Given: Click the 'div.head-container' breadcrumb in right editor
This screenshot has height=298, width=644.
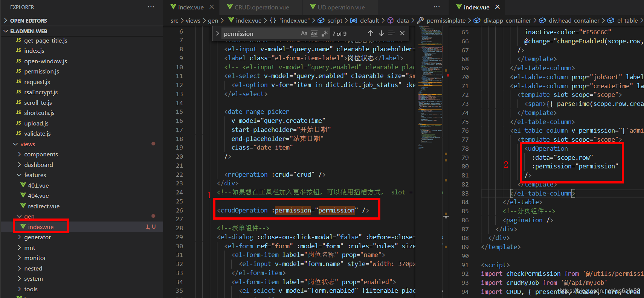Looking at the screenshot, I should [569, 20].
